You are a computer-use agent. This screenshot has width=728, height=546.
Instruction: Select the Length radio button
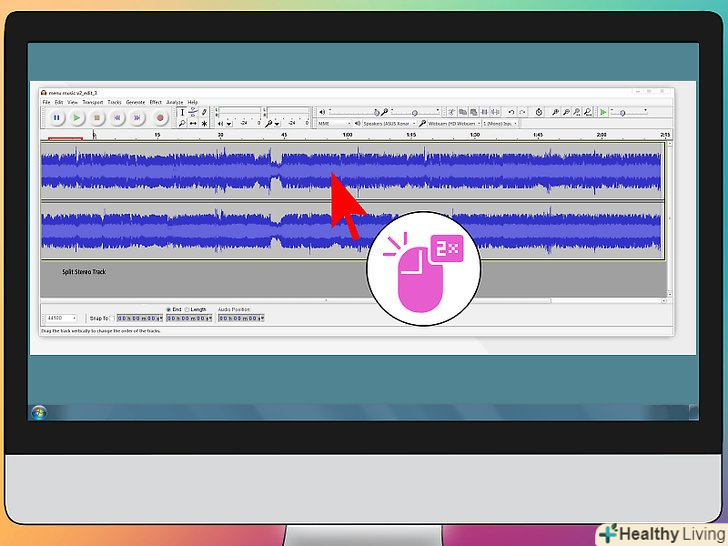tap(188, 310)
